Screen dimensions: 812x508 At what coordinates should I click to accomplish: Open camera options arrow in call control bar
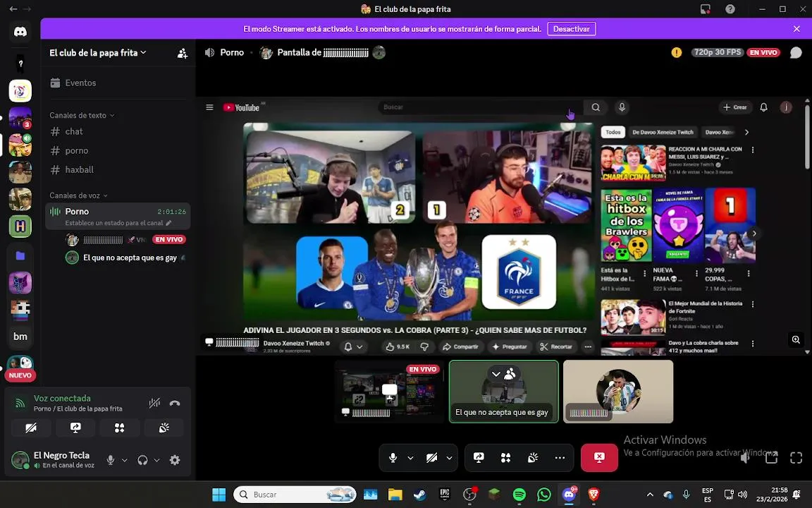tap(449, 458)
